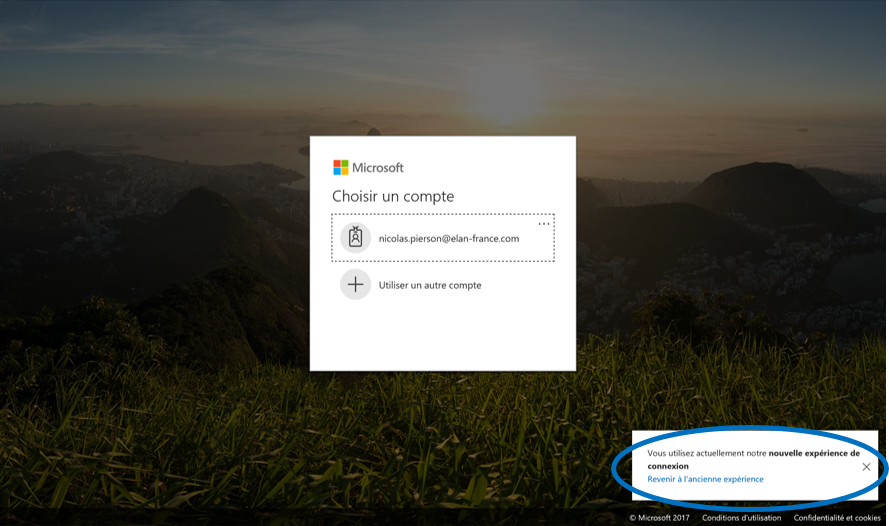Select the nicolas.pierson@elan-france.com email address
Screen dimensions: 889x526
click(x=448, y=239)
